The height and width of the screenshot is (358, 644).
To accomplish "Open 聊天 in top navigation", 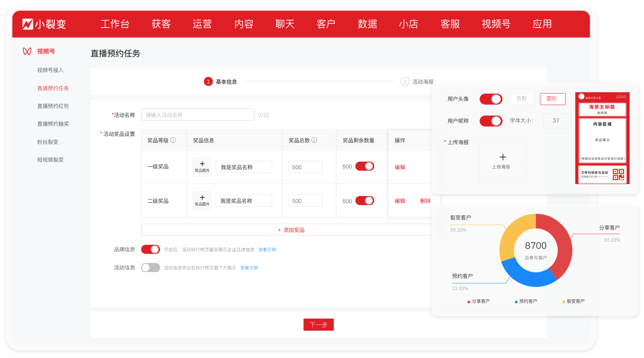I will [285, 24].
